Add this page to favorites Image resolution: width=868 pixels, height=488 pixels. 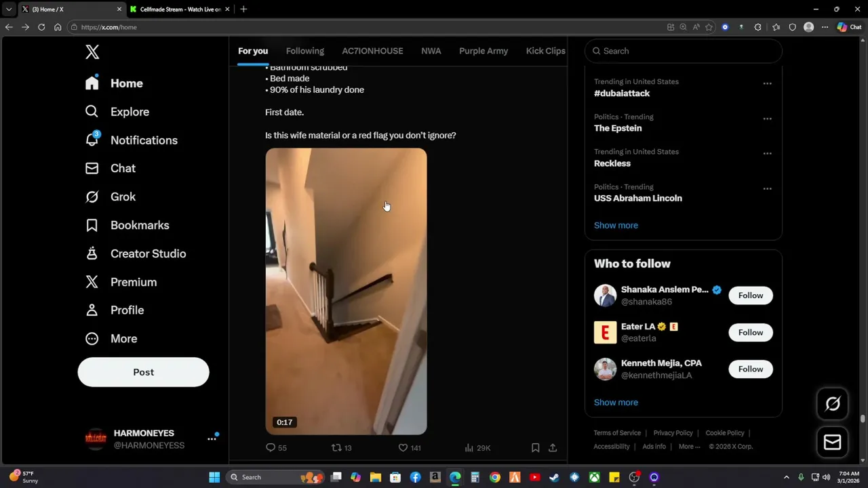tap(709, 27)
